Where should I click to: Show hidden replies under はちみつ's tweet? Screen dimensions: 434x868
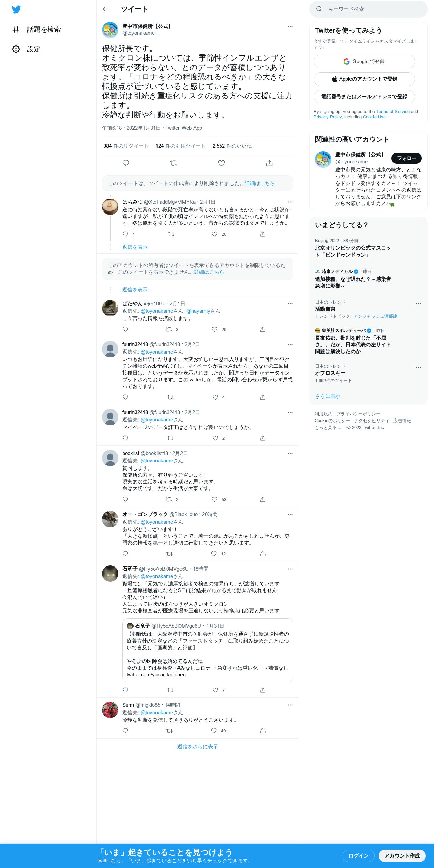135,247
